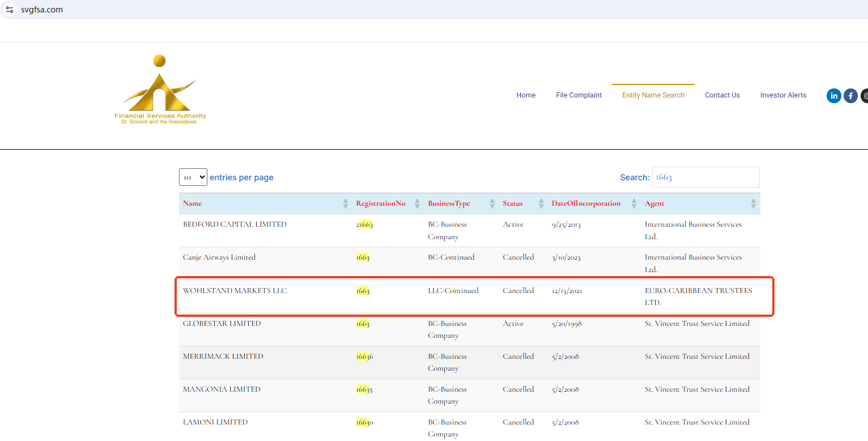Image resolution: width=868 pixels, height=441 pixels.
Task: Go to the Home menu item
Action: 526,95
